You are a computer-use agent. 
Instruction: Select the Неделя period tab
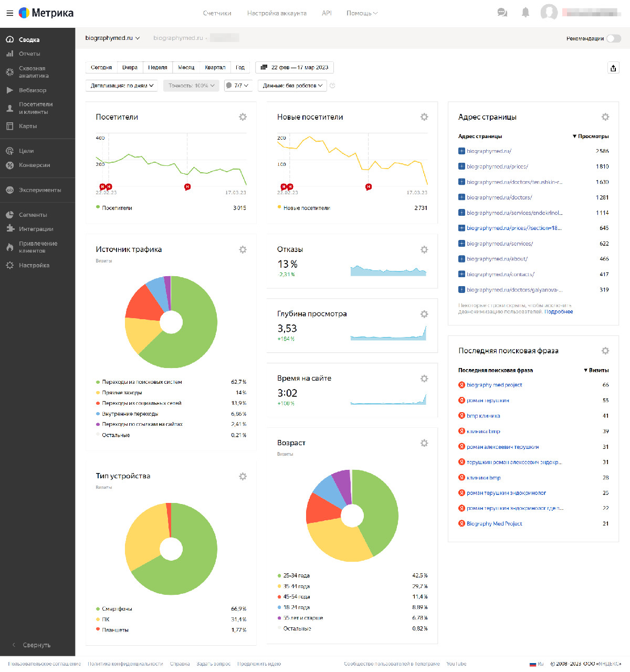[157, 67]
